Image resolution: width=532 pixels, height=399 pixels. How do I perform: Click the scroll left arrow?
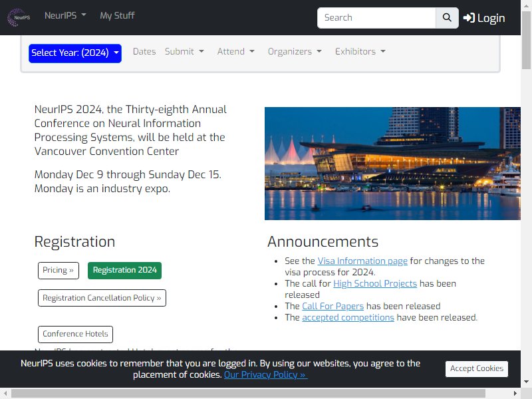[5, 394]
